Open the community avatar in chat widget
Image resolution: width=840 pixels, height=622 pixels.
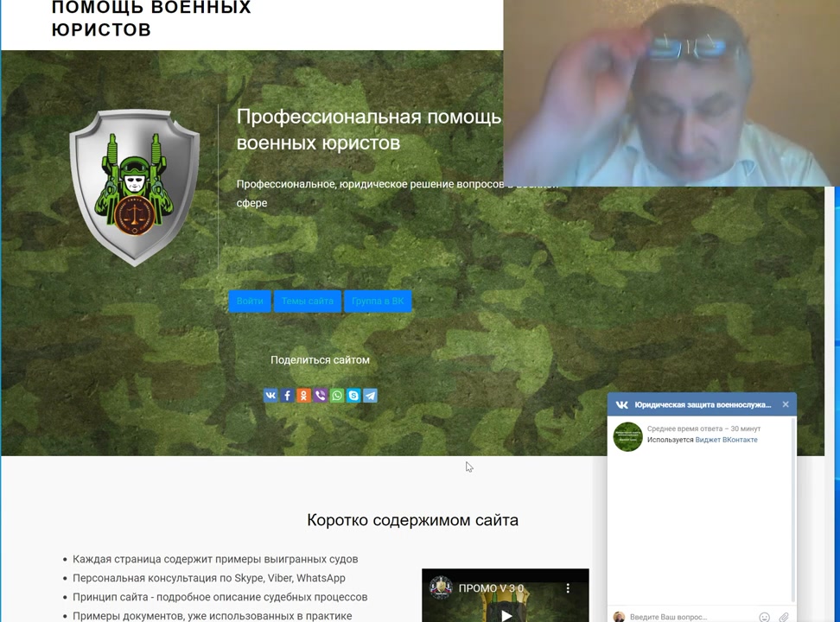627,436
